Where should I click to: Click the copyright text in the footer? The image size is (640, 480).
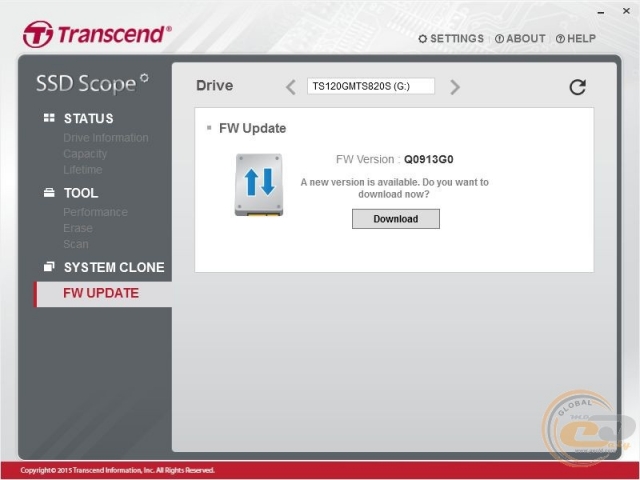118,470
